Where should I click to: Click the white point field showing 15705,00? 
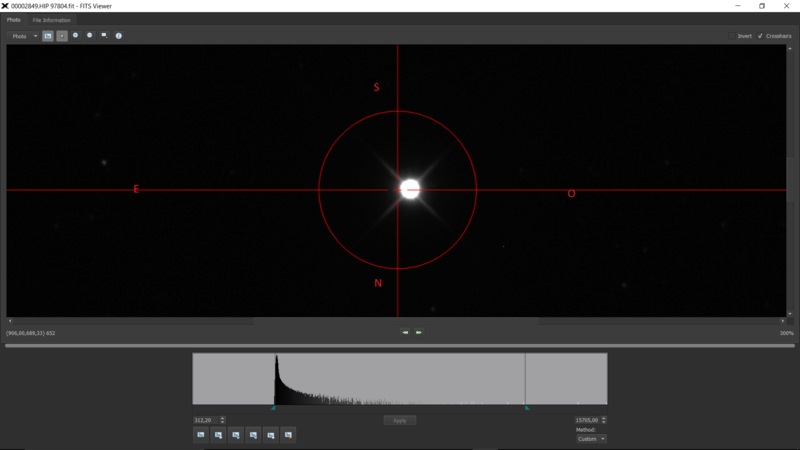coord(587,420)
